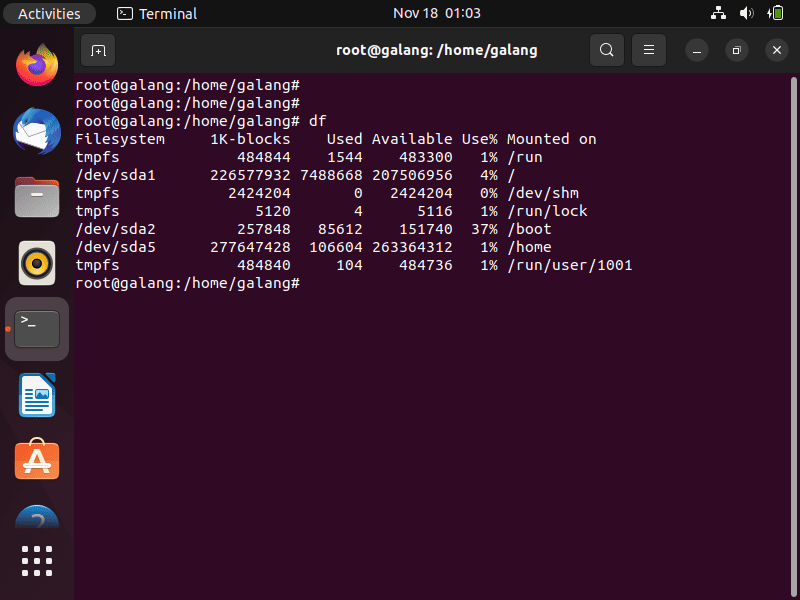Image resolution: width=800 pixels, height=600 pixels.
Task: Open a new terminal tab
Action: coord(98,50)
